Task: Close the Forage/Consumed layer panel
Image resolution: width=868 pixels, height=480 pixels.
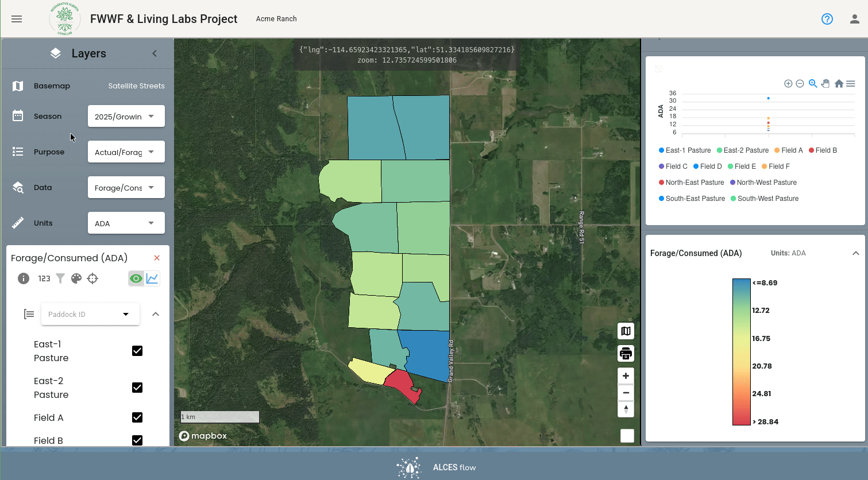Action: tap(157, 258)
